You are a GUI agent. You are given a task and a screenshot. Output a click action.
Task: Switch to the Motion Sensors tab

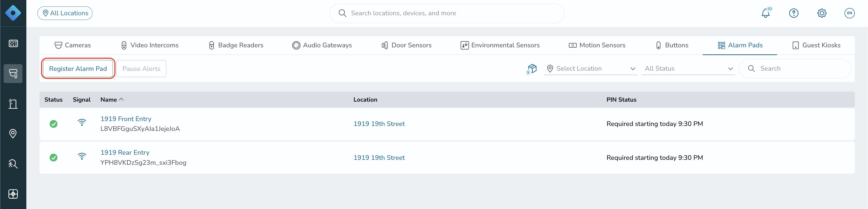click(597, 45)
